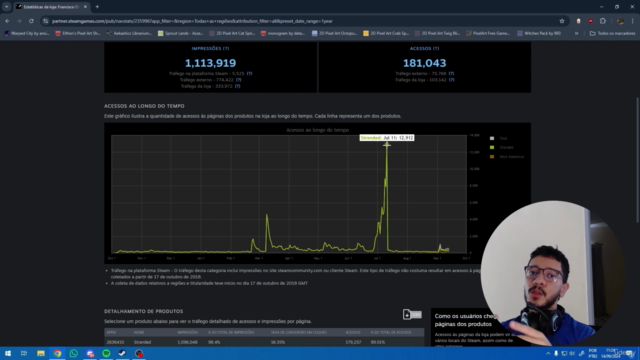Open the Chrome profile avatar
The height and width of the screenshot is (360, 640).
point(620,21)
